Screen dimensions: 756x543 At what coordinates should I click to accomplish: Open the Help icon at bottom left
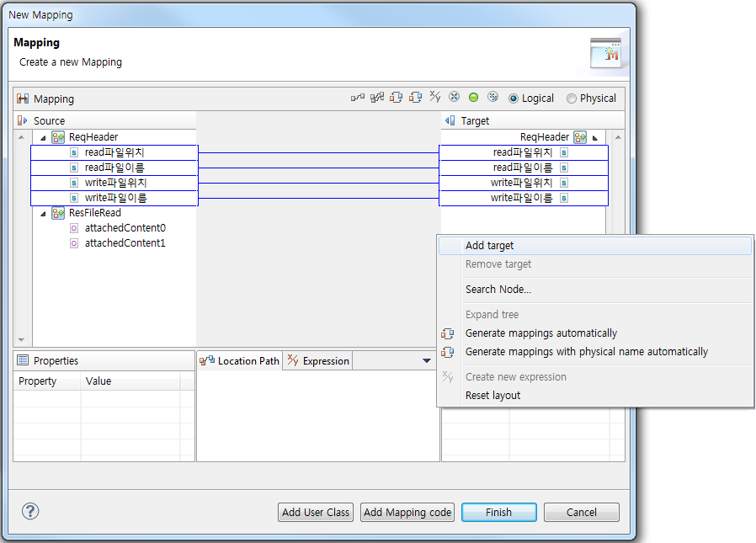[x=29, y=511]
